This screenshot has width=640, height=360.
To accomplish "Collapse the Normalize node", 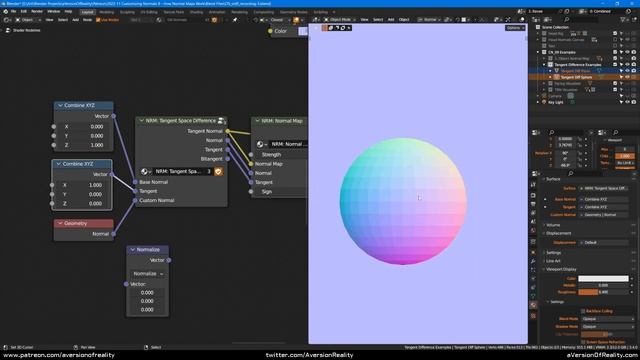I will point(133,249).
